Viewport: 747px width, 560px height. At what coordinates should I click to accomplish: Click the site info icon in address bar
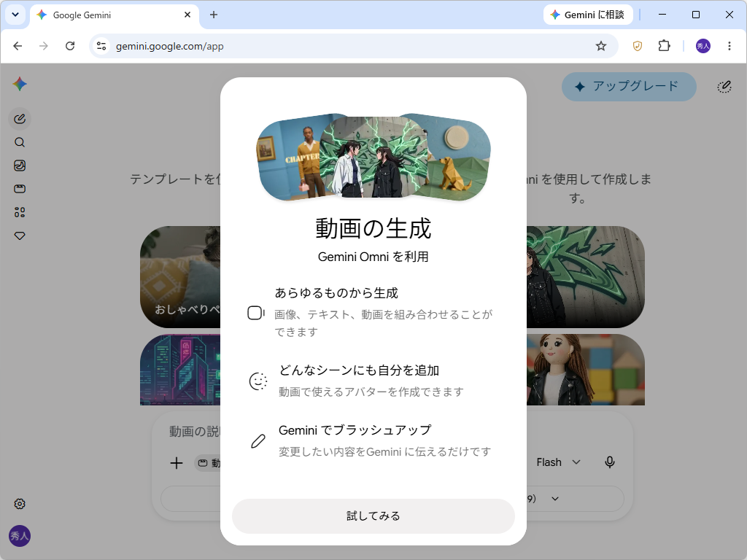pyautogui.click(x=101, y=46)
